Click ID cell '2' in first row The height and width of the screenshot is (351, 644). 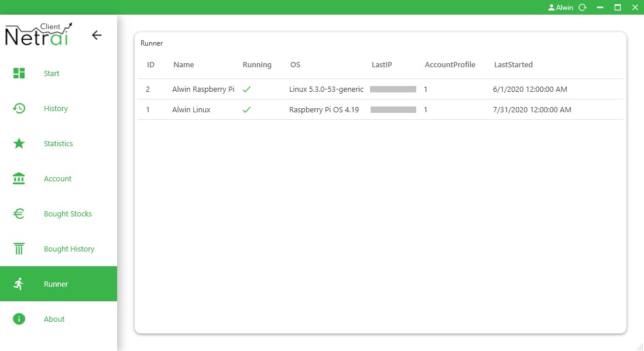pyautogui.click(x=148, y=89)
